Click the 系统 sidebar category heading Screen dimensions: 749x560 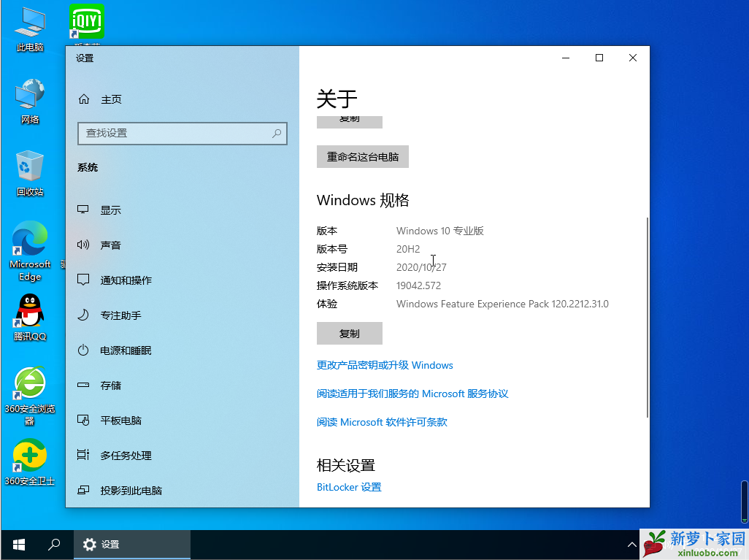(88, 167)
